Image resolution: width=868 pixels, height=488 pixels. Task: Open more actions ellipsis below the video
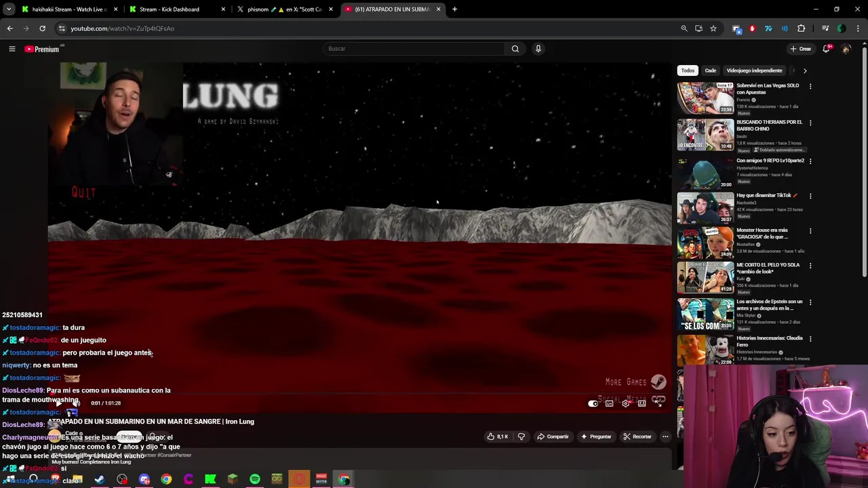pyautogui.click(x=665, y=436)
